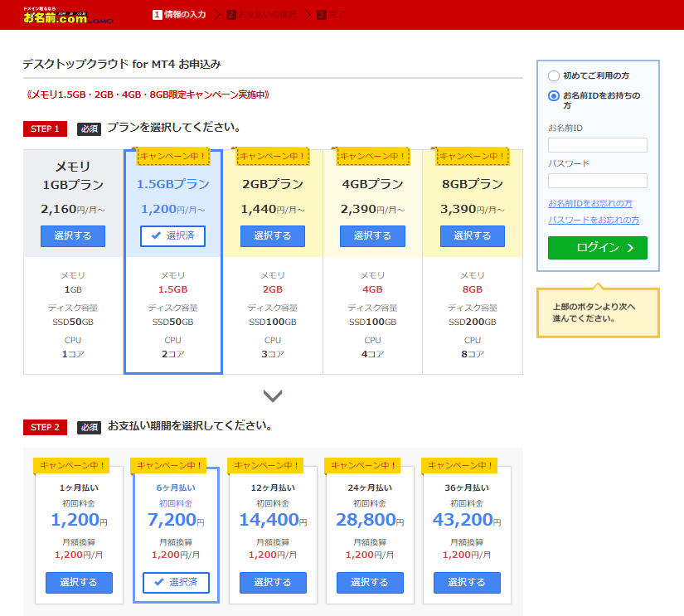Click the STEP 1 red label
This screenshot has width=684, height=616.
click(x=45, y=129)
